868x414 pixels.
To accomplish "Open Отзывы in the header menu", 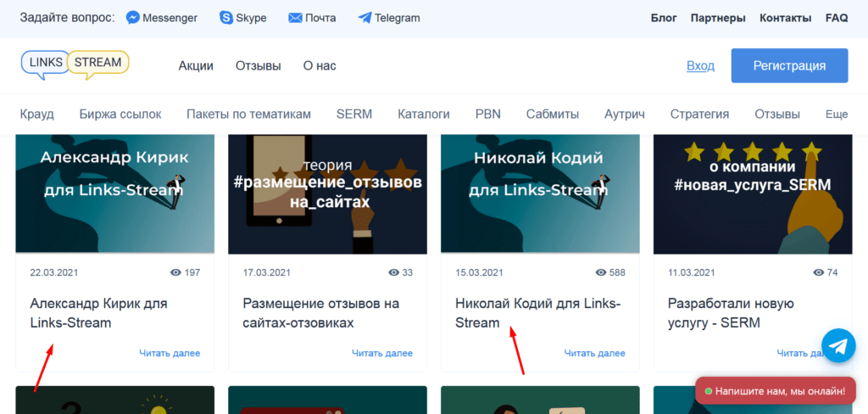I will pyautogui.click(x=259, y=66).
